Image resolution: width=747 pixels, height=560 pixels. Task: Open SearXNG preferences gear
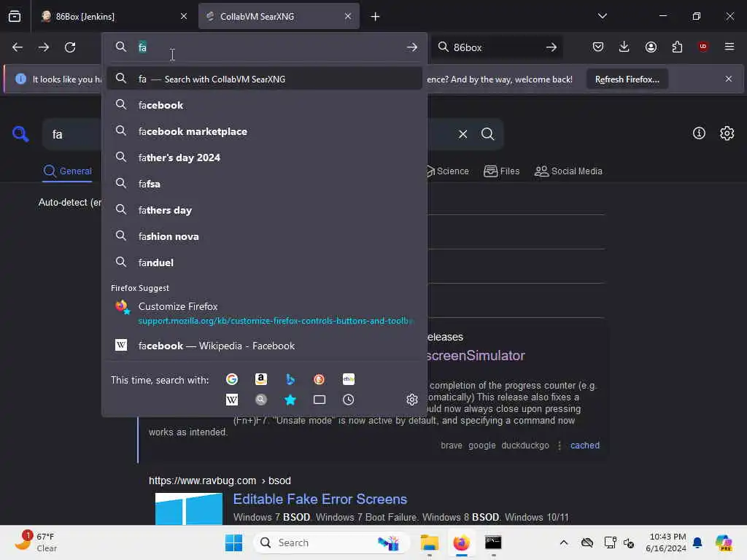(727, 133)
